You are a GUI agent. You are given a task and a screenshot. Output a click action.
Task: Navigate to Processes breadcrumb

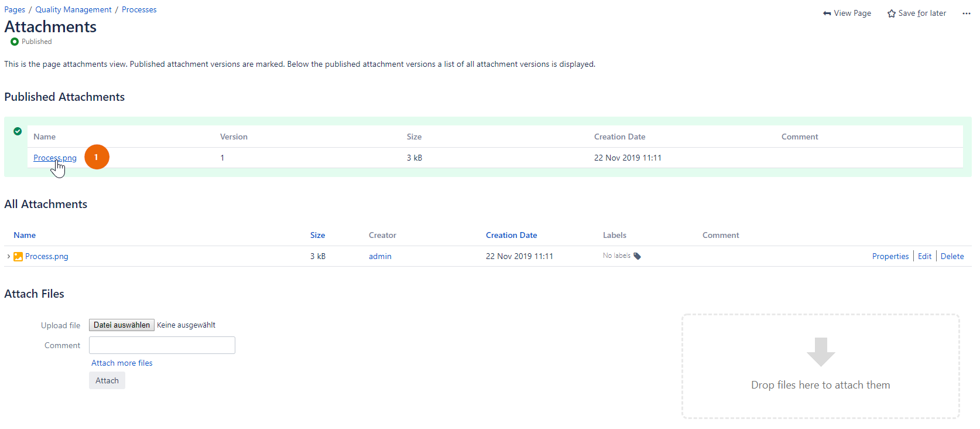click(x=139, y=9)
